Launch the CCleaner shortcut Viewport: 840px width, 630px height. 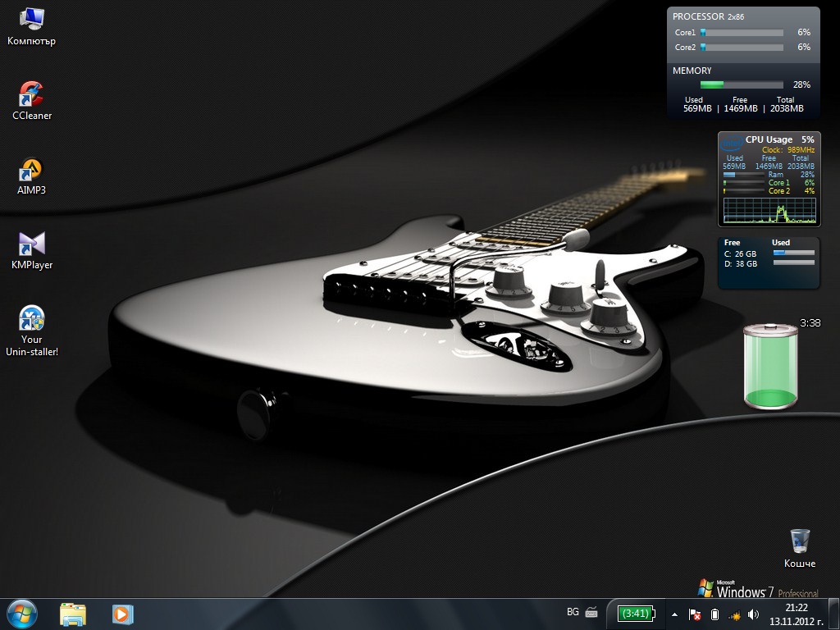(x=32, y=101)
